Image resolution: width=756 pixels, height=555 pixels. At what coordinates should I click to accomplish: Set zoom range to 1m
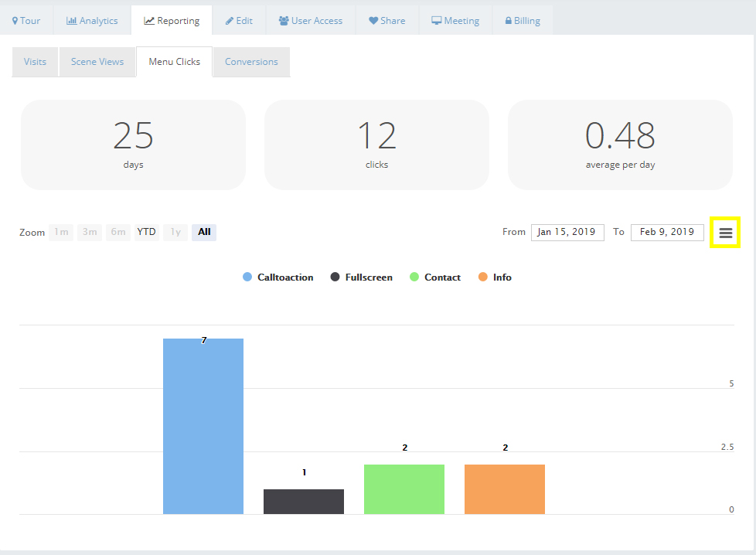click(61, 232)
